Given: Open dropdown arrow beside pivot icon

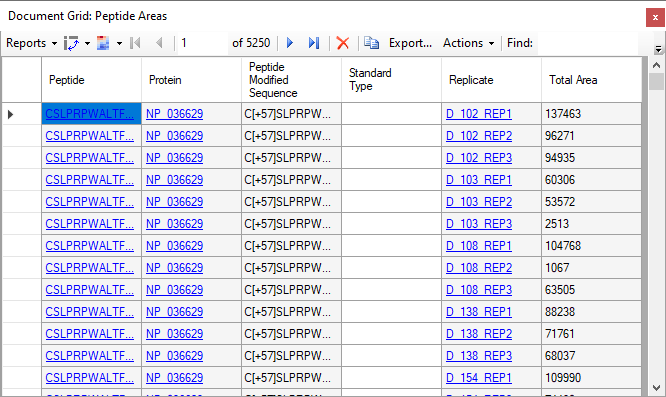Looking at the screenshot, I should point(87,43).
